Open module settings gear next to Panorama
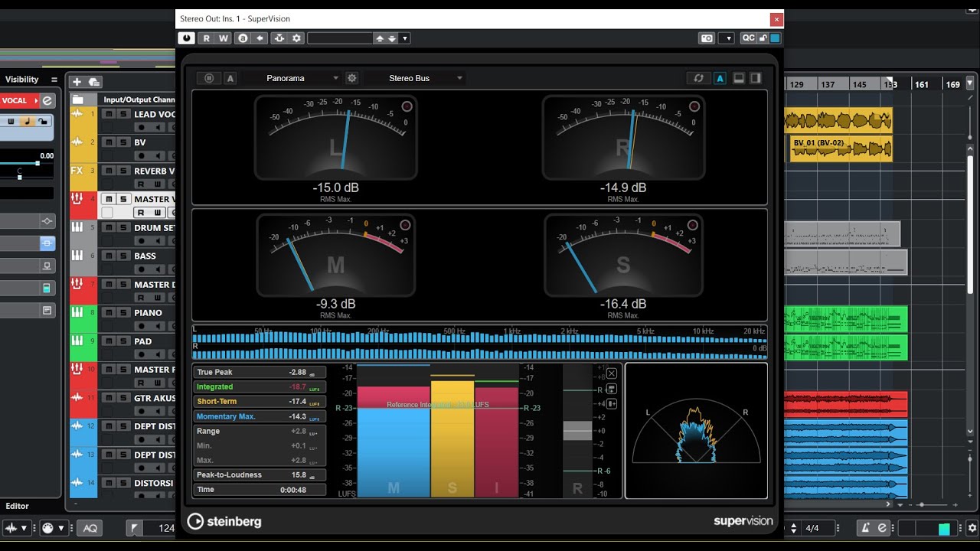 pos(352,78)
